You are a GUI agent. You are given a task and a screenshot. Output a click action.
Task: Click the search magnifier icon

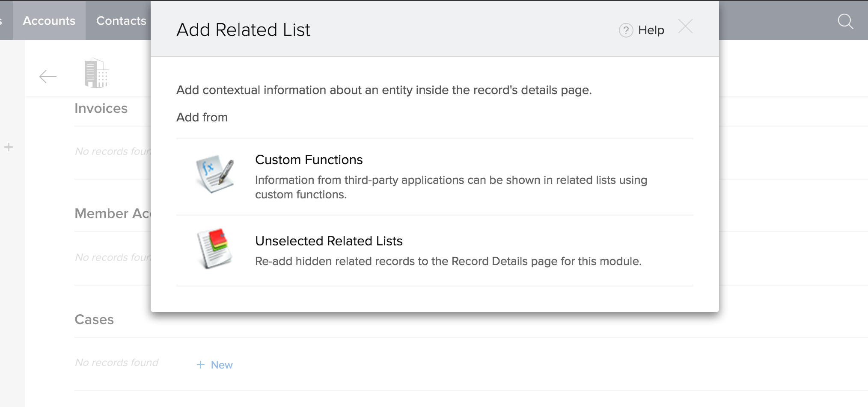click(845, 21)
